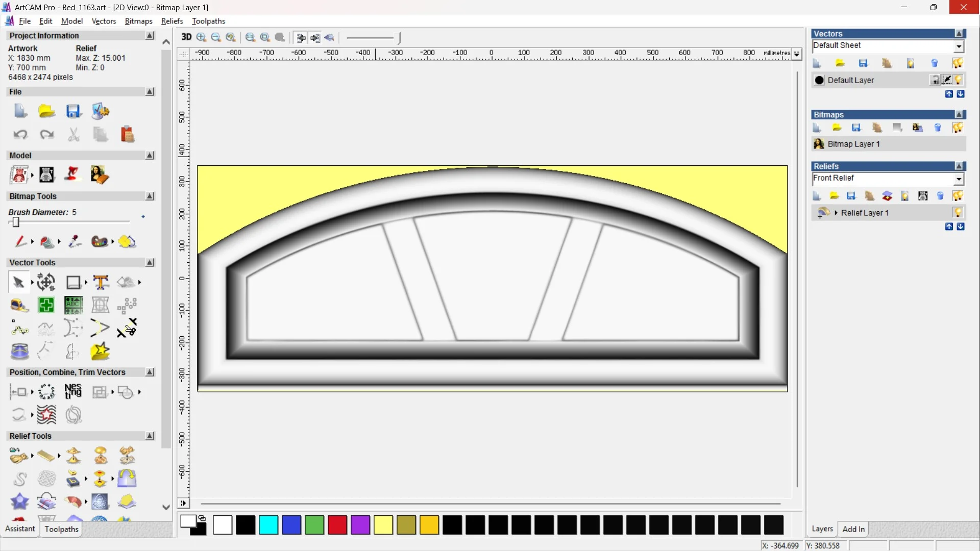Click the Undo arrow icon
Viewport: 980px width, 551px height.
(x=20, y=134)
